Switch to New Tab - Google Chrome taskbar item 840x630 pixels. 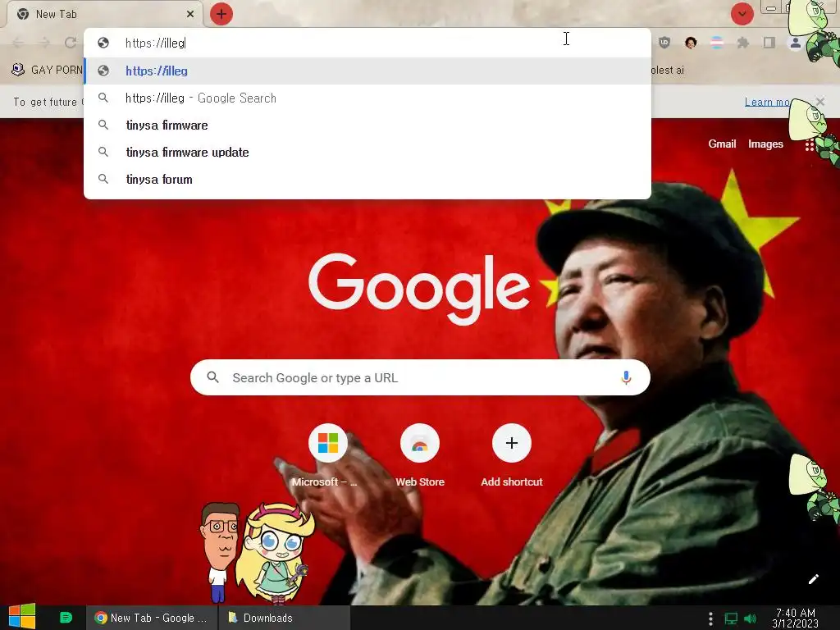pyautogui.click(x=152, y=618)
